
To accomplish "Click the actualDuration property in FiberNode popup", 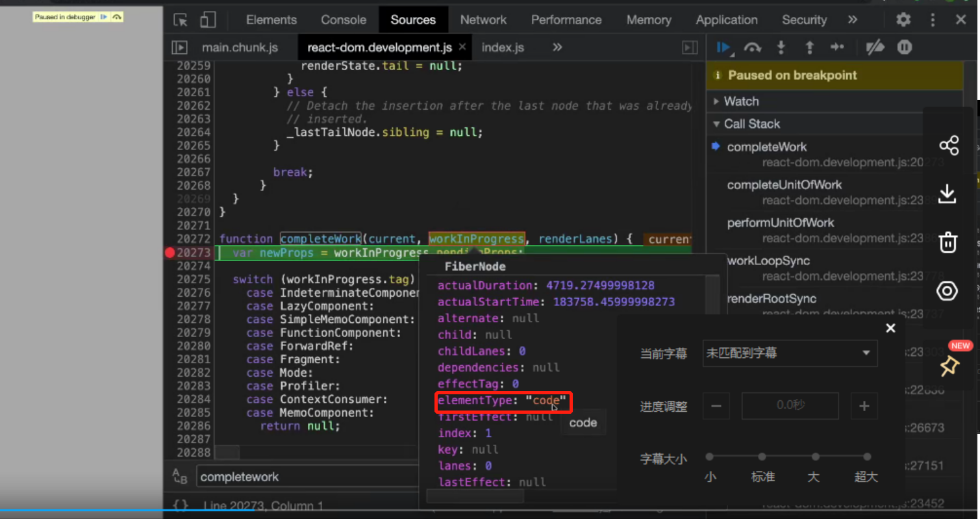I will [546, 286].
